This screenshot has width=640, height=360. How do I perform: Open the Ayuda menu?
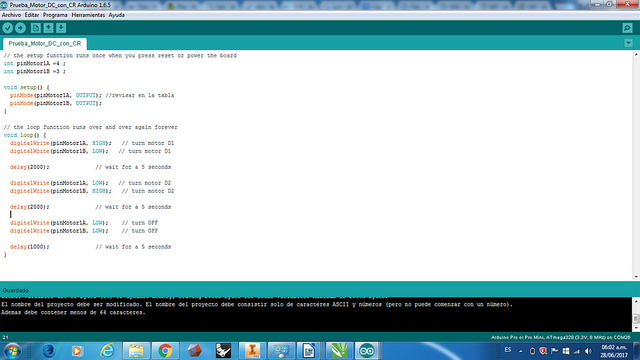117,15
